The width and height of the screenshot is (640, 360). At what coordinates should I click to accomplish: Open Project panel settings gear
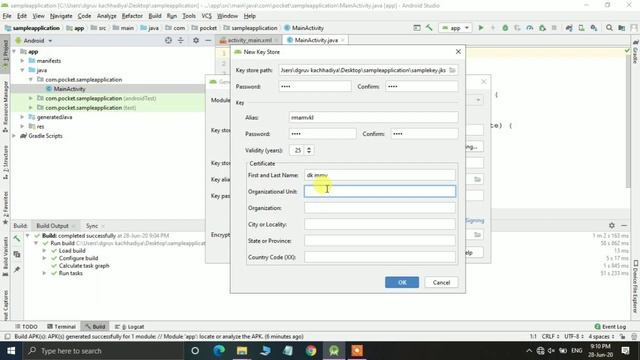[x=196, y=40]
